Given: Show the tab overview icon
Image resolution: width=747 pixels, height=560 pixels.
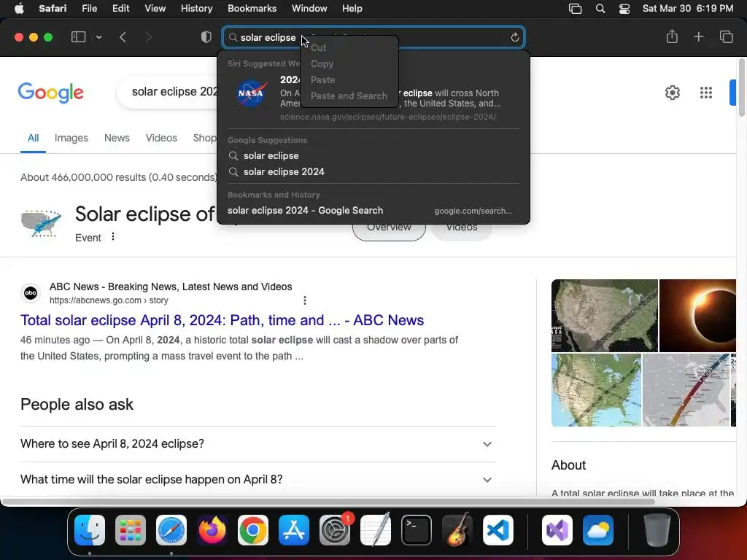Looking at the screenshot, I should (x=726, y=36).
